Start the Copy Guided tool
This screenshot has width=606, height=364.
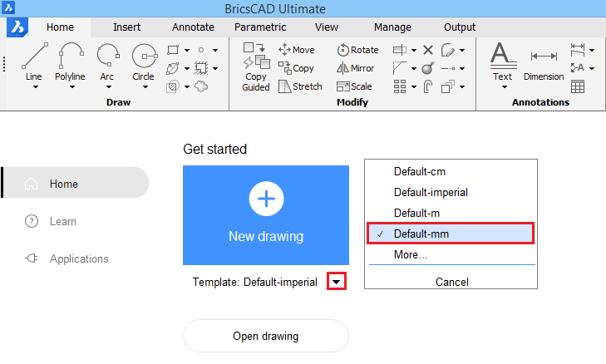coord(256,66)
